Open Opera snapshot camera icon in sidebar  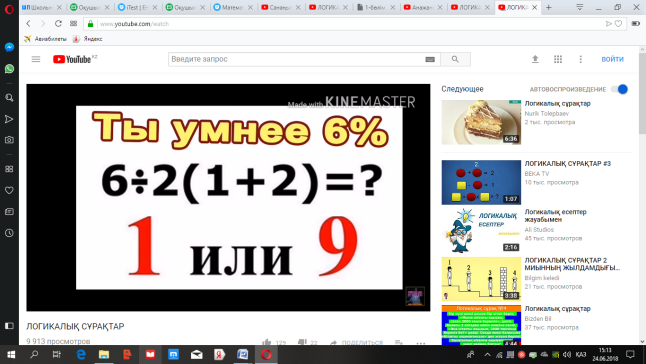tap(9, 140)
